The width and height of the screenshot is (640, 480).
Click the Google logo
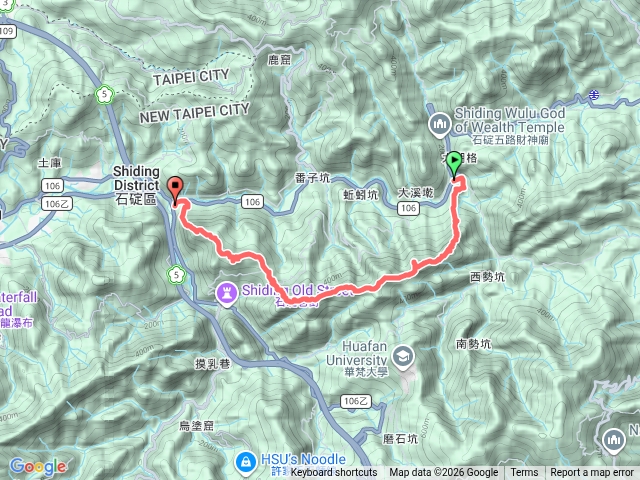pyautogui.click(x=38, y=466)
